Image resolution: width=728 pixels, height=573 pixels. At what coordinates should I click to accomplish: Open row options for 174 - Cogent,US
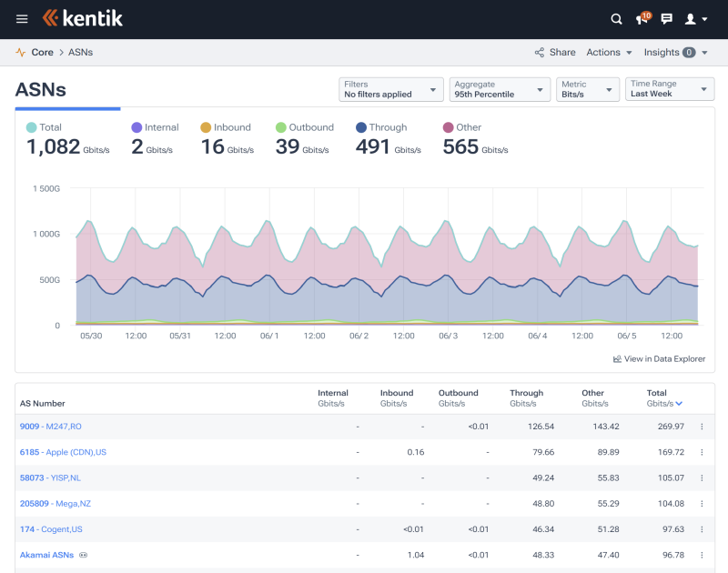[702, 529]
